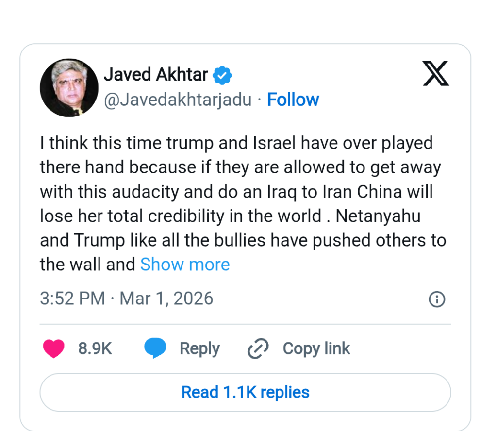This screenshot has height=448, width=497.
Task: Click the Javed Akhtar display name
Action: pos(156,75)
